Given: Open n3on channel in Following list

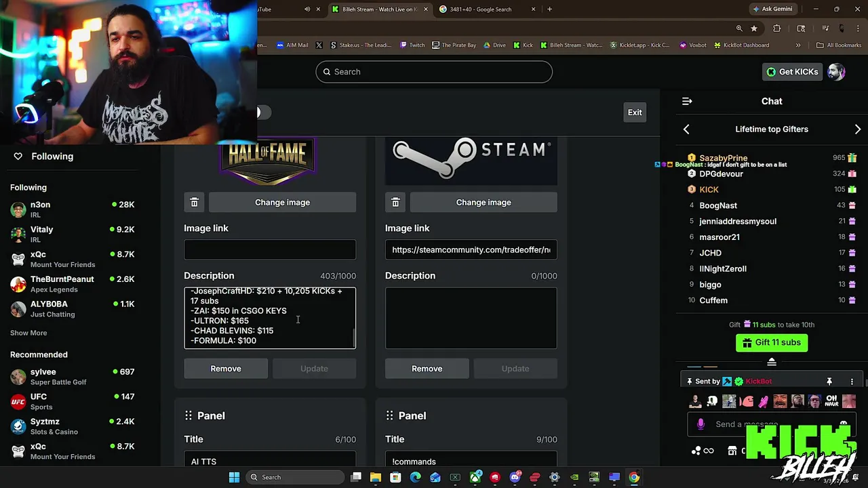Looking at the screenshot, I should click(x=73, y=209).
